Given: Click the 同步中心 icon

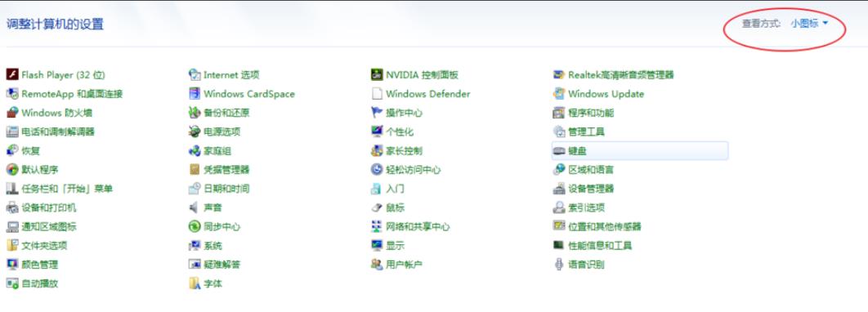Looking at the screenshot, I should [195, 226].
